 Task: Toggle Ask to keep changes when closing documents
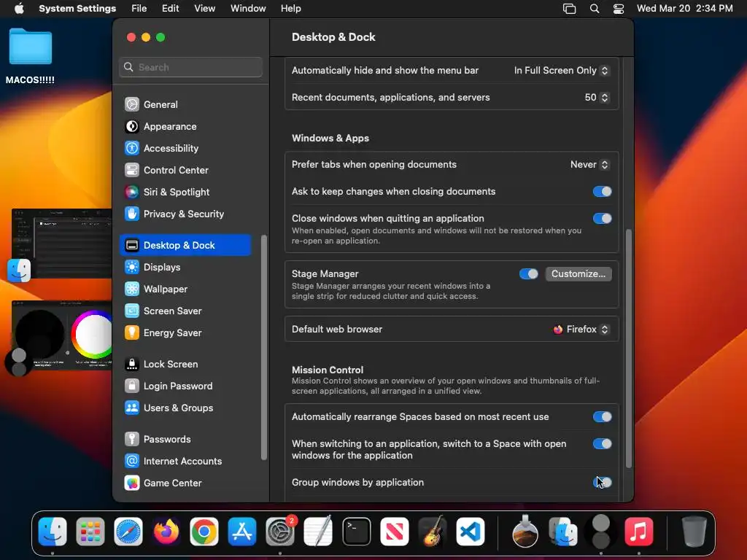click(x=602, y=192)
